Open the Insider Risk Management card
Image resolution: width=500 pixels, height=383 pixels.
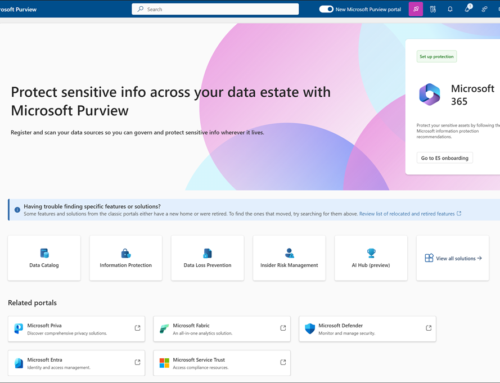pyautogui.click(x=289, y=258)
